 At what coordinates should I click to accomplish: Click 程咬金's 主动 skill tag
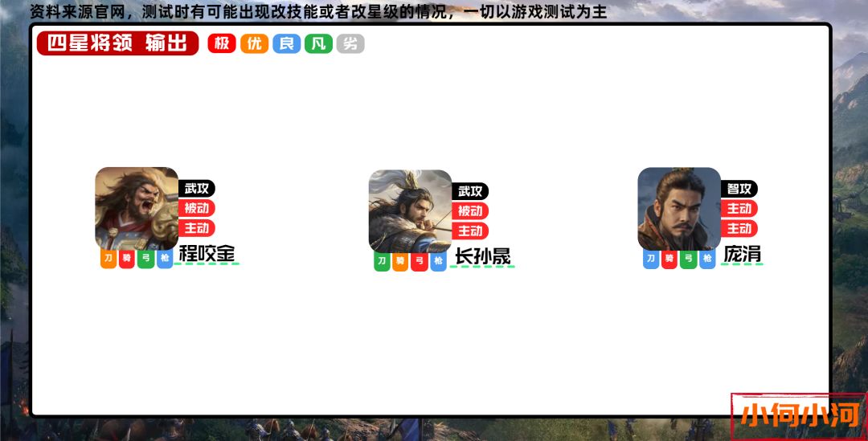[x=197, y=228]
